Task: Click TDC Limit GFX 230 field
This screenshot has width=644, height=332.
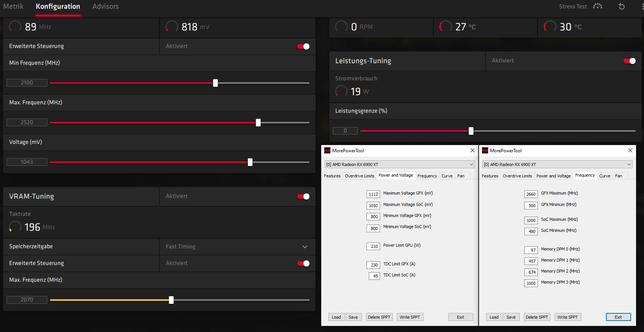Action: pos(373,265)
